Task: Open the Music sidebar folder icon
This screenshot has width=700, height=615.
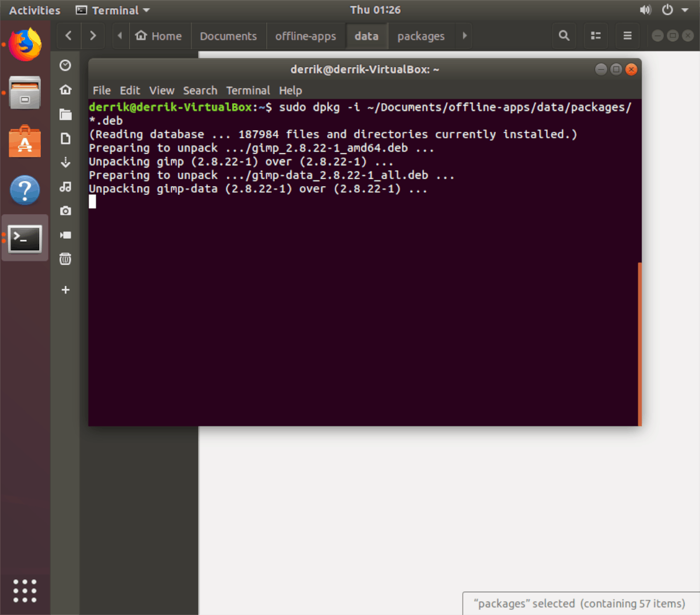Action: [65, 187]
